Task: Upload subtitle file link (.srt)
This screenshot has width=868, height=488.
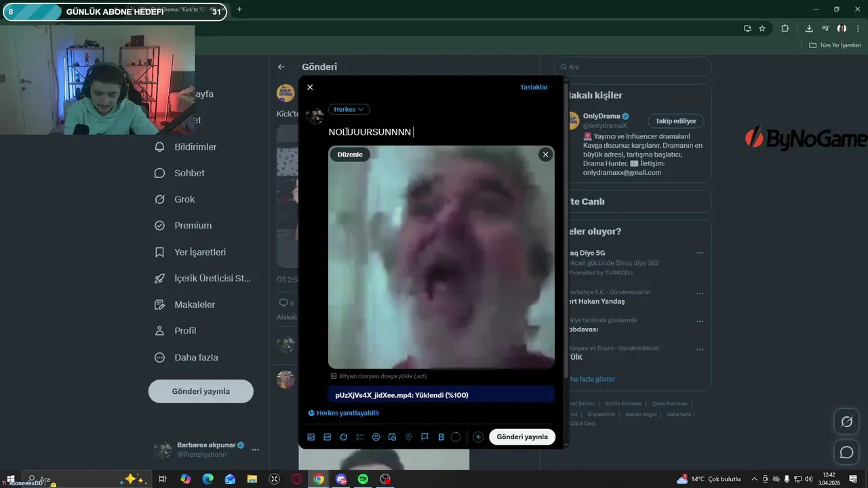Action: point(378,376)
